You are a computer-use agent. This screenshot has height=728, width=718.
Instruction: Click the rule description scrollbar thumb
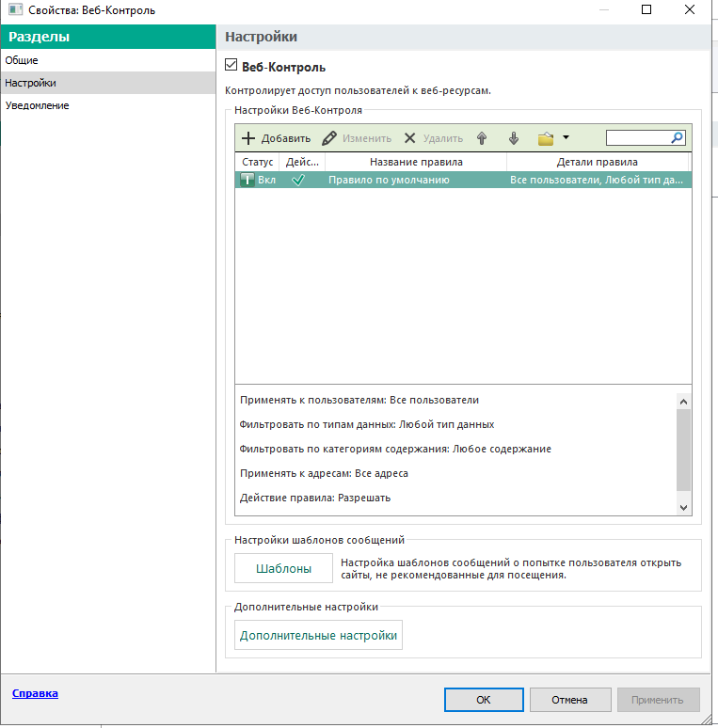683,450
